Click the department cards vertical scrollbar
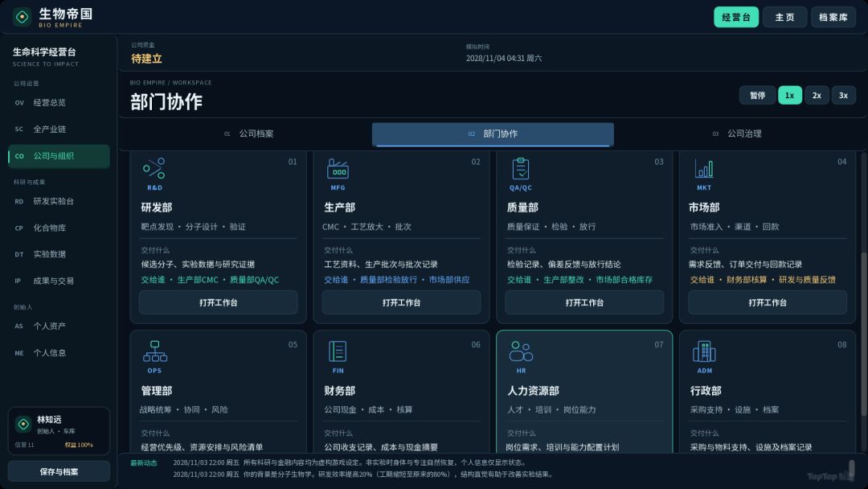This screenshot has height=489, width=868. 863,334
